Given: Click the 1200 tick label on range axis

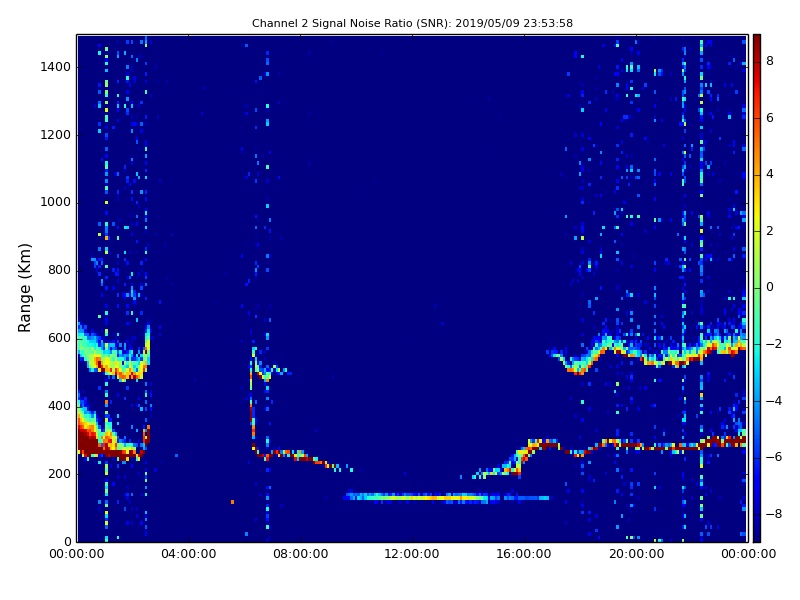Looking at the screenshot, I should tap(56, 135).
